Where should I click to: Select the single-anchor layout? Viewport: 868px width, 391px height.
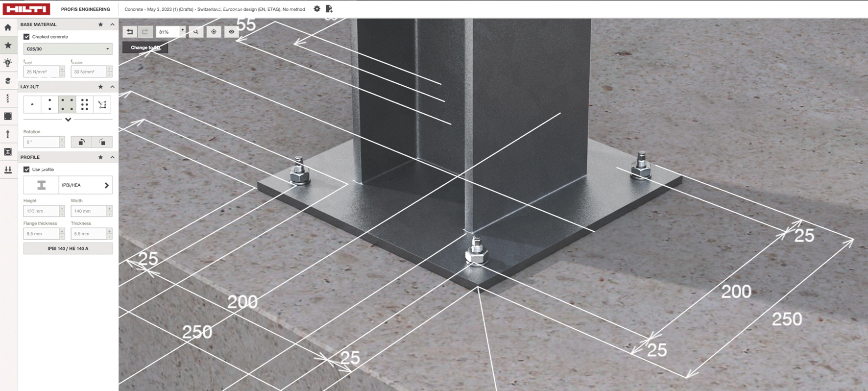pos(32,104)
